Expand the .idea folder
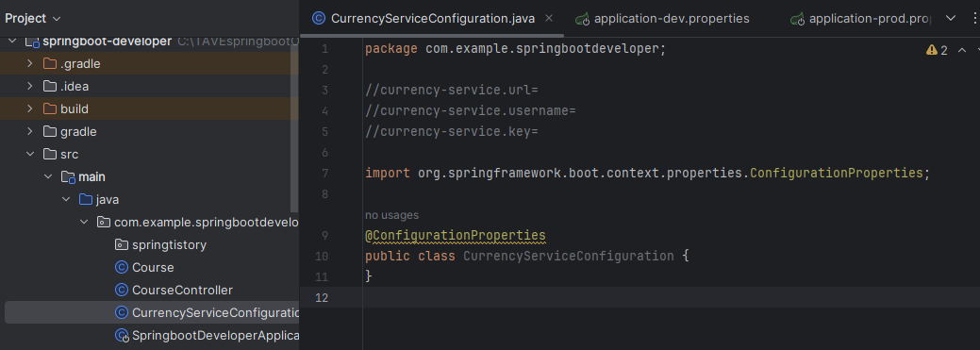980x350 pixels. (x=29, y=86)
